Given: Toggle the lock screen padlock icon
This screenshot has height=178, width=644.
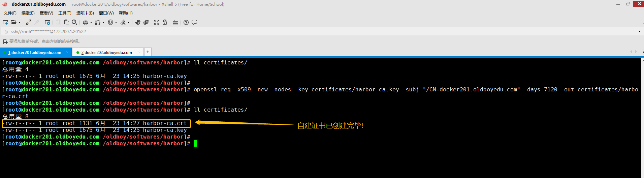Looking at the screenshot, I should point(165,22).
